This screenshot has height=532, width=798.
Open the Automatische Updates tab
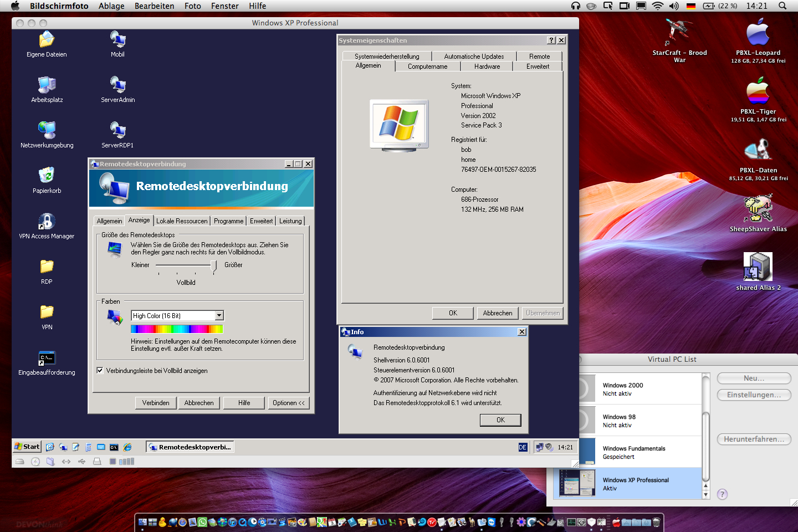(474, 57)
